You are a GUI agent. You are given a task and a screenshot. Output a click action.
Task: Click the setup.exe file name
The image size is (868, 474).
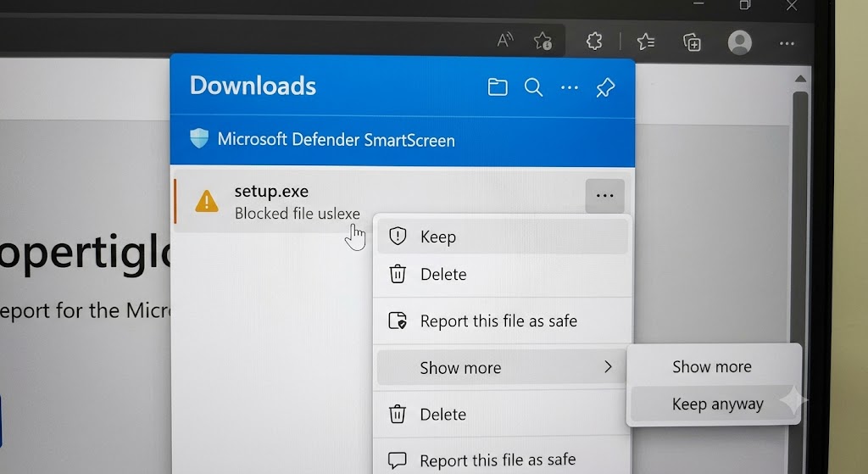pos(271,191)
